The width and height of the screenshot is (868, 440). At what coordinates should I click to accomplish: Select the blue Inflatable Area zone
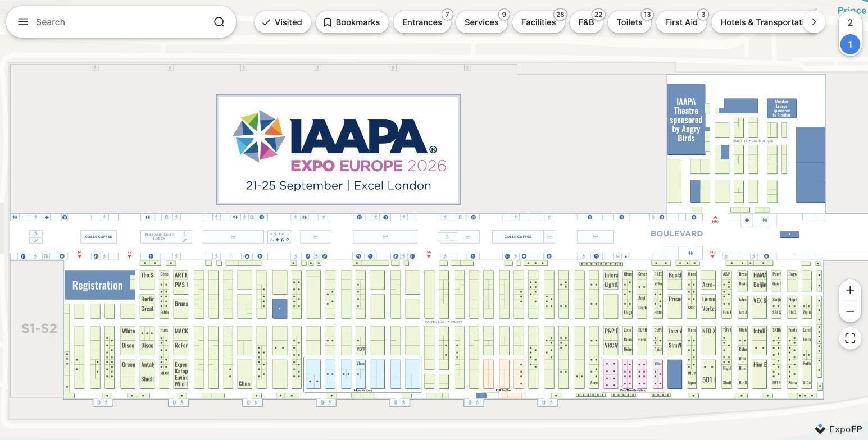(x=363, y=374)
